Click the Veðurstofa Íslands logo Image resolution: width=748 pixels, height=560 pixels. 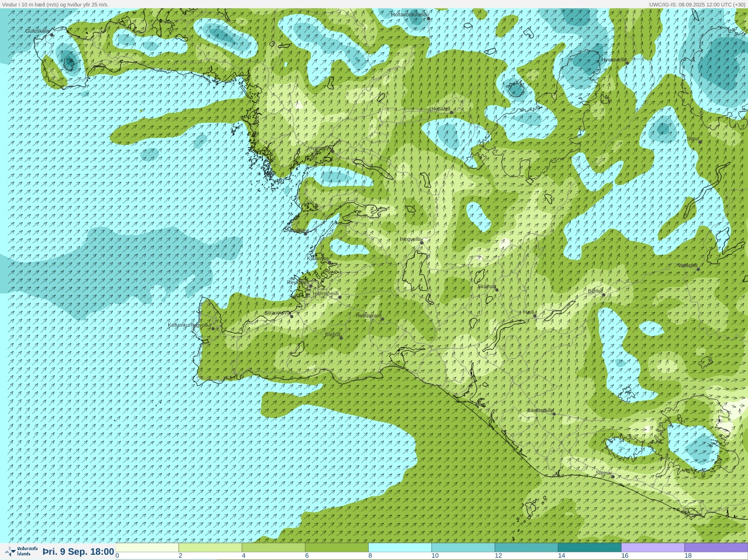coord(21,551)
